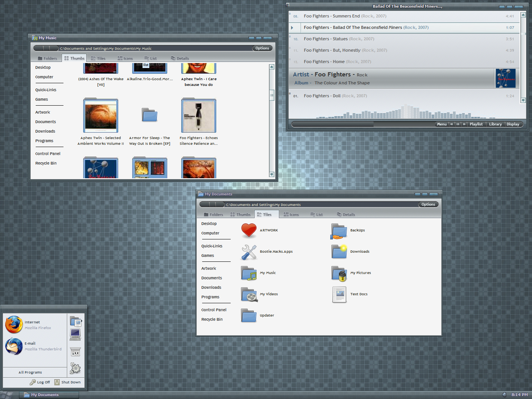Click the clock showing 8:14 PM
532x399 pixels.
click(x=519, y=395)
